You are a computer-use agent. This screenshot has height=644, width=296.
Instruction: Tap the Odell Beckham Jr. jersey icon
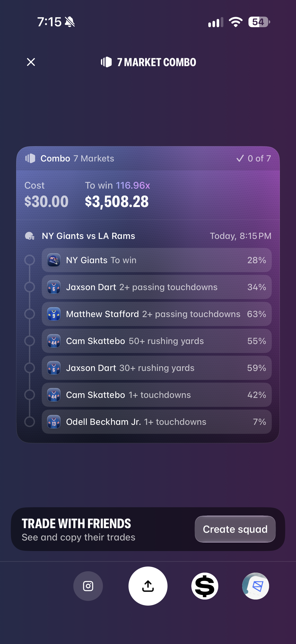coord(54,422)
